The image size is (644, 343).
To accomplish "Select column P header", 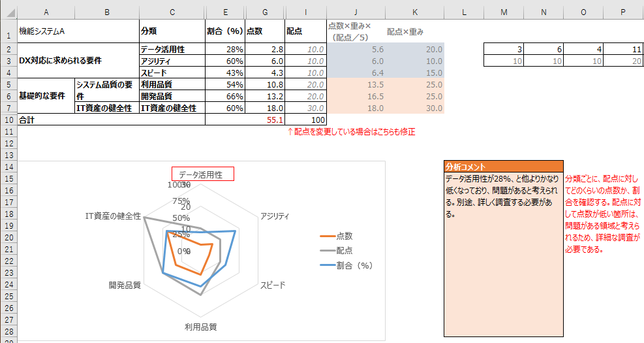I will [x=623, y=12].
